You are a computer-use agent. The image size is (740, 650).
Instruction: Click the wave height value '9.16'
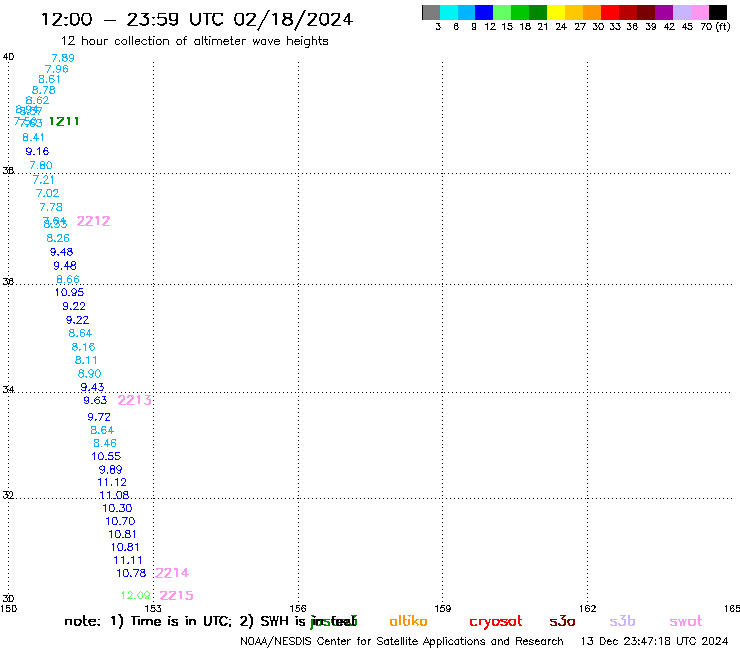(37, 152)
